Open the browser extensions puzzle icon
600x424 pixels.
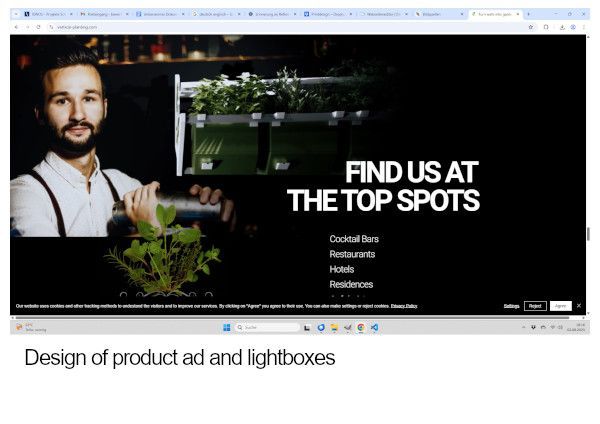[x=546, y=27]
